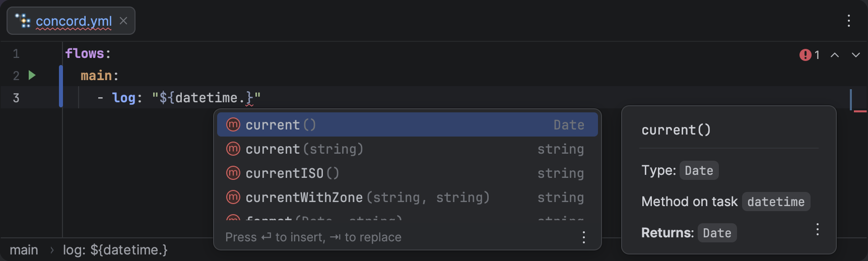Image resolution: width=868 pixels, height=261 pixels.
Task: Open the editor tab options kebab menu
Action: pyautogui.click(x=849, y=21)
